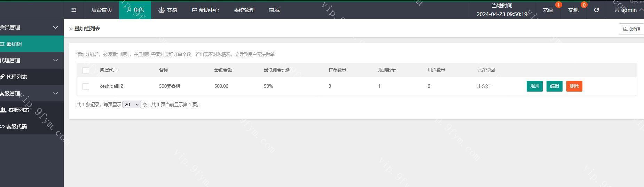
Task: Collapse the 代理管理 sidebar section
Action: tap(55, 60)
